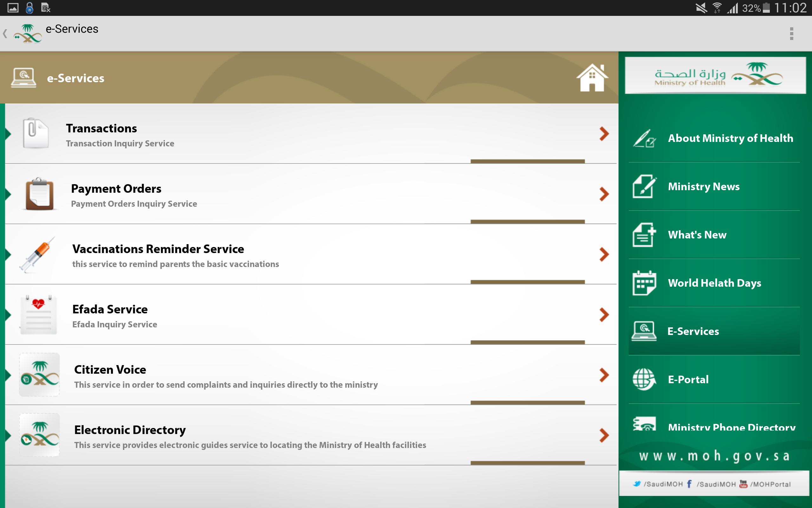Tap the Payment Orders clipboard icon

click(x=40, y=194)
